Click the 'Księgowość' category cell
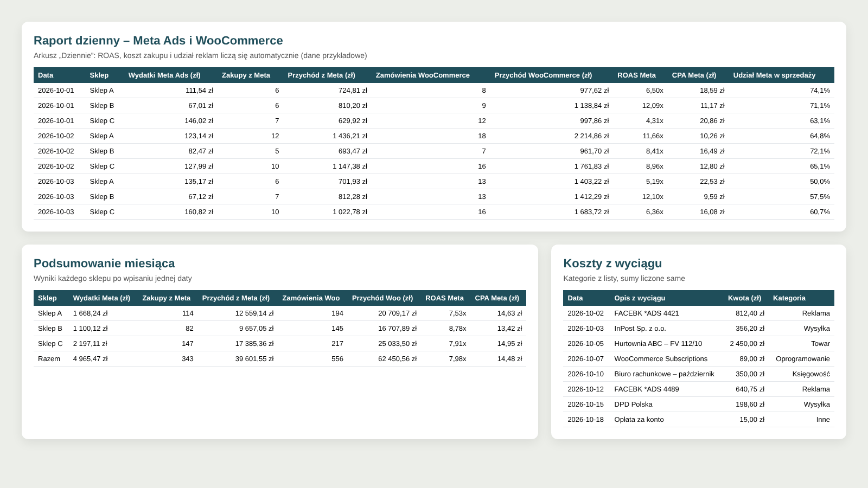 pos(811,374)
